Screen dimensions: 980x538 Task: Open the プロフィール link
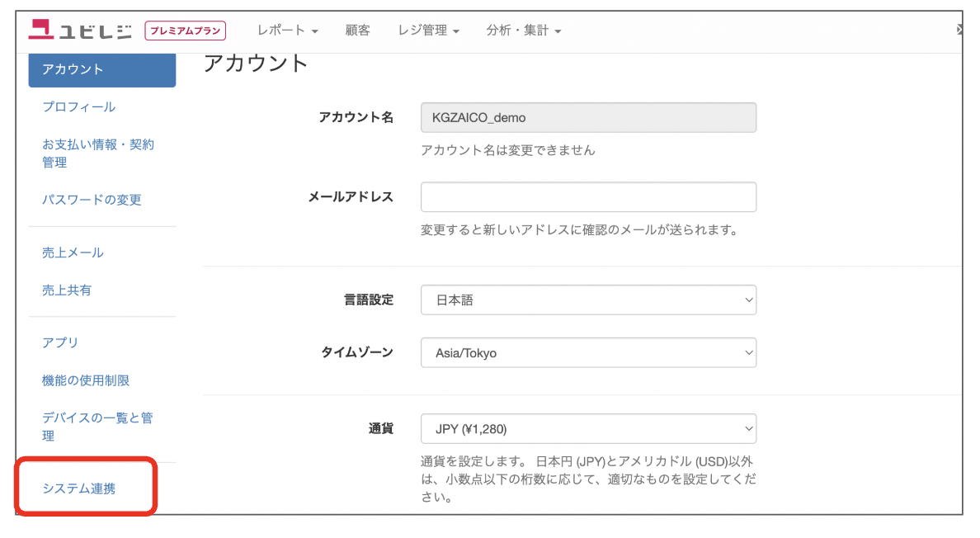coord(78,106)
